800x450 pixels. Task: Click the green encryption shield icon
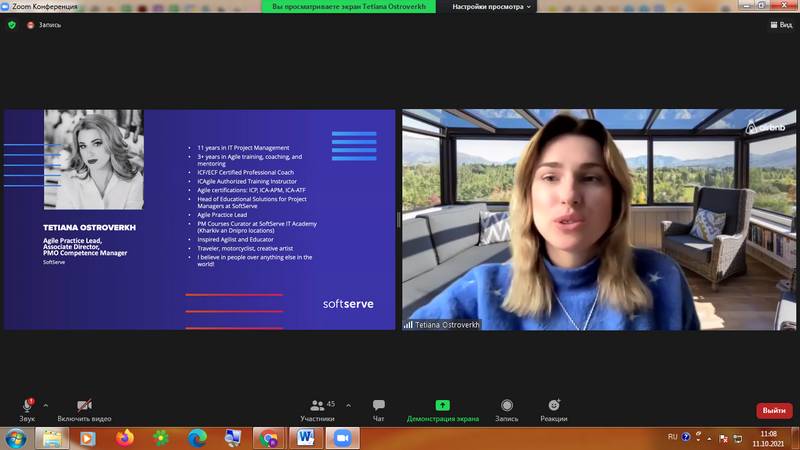12,24
